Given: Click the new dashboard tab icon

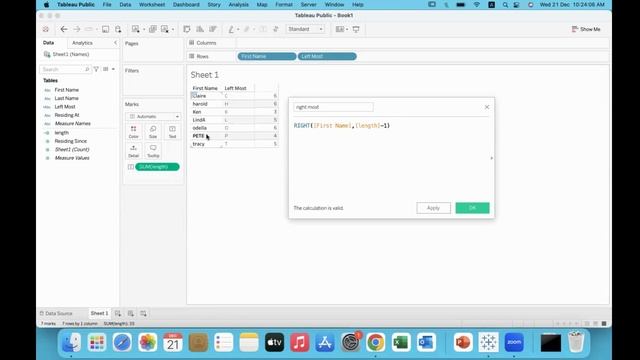Looking at the screenshot, I should pyautogui.click(x=131, y=313).
